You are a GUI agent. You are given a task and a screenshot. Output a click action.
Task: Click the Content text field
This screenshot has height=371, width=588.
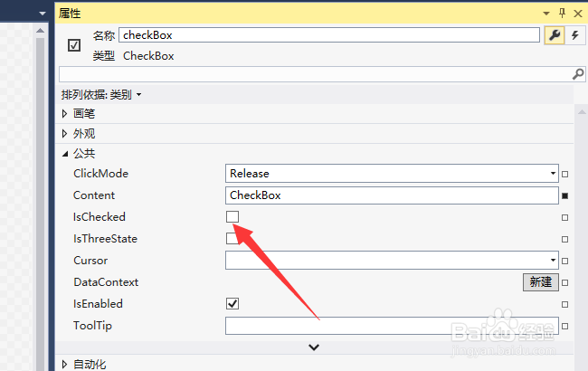(x=392, y=195)
